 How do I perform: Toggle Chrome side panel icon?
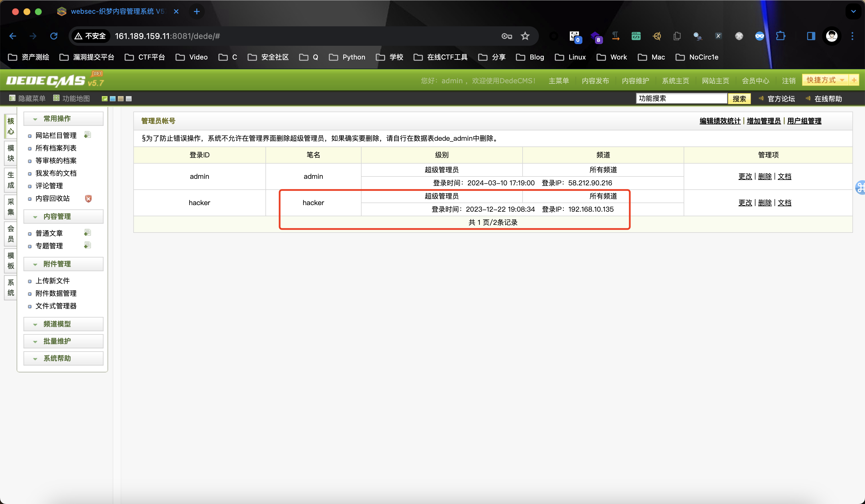[811, 36]
